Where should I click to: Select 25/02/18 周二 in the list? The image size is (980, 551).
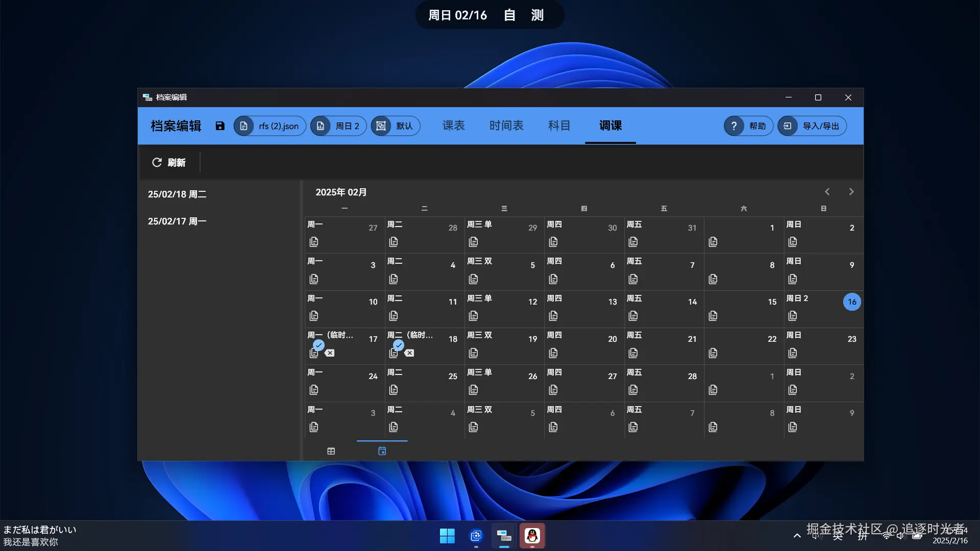177,194
